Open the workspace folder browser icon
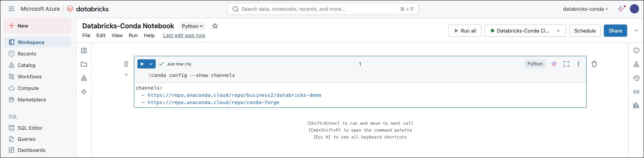The image size is (644, 158). 84,64
